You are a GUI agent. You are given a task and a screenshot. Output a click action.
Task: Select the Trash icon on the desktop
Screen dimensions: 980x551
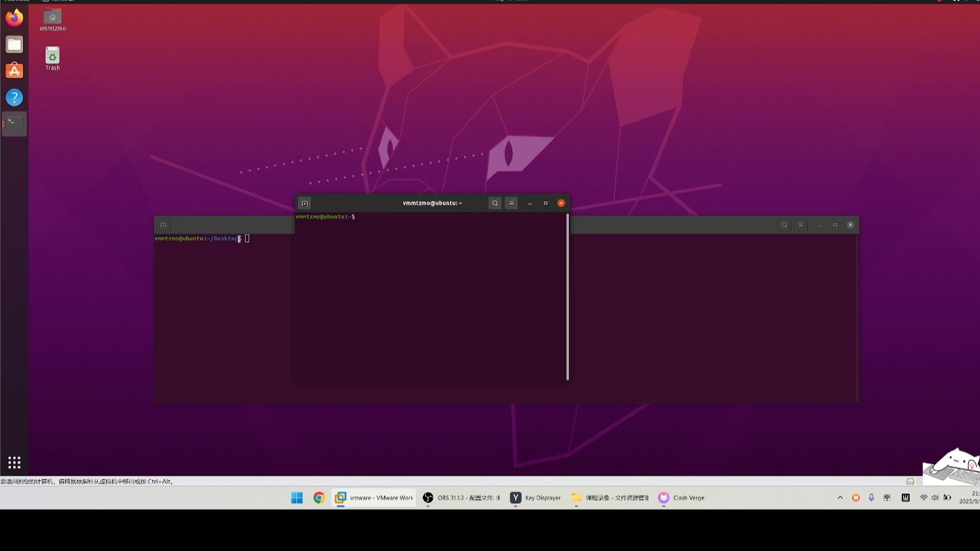pyautogui.click(x=53, y=59)
